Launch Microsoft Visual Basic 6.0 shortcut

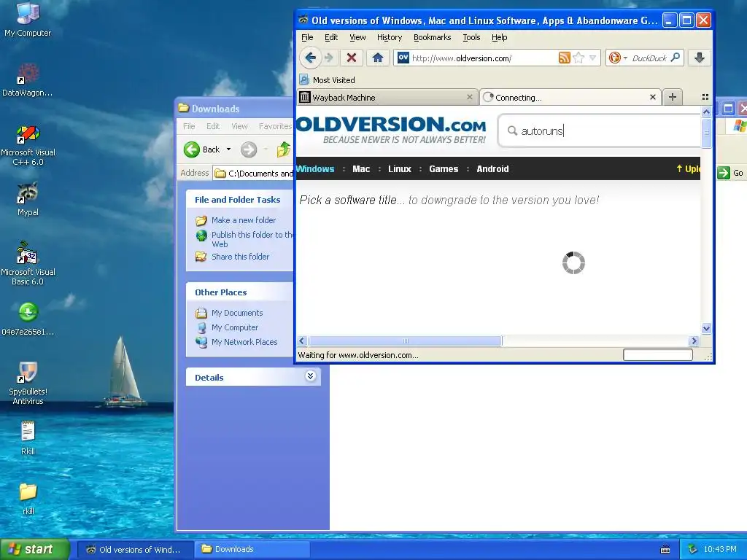pyautogui.click(x=28, y=263)
